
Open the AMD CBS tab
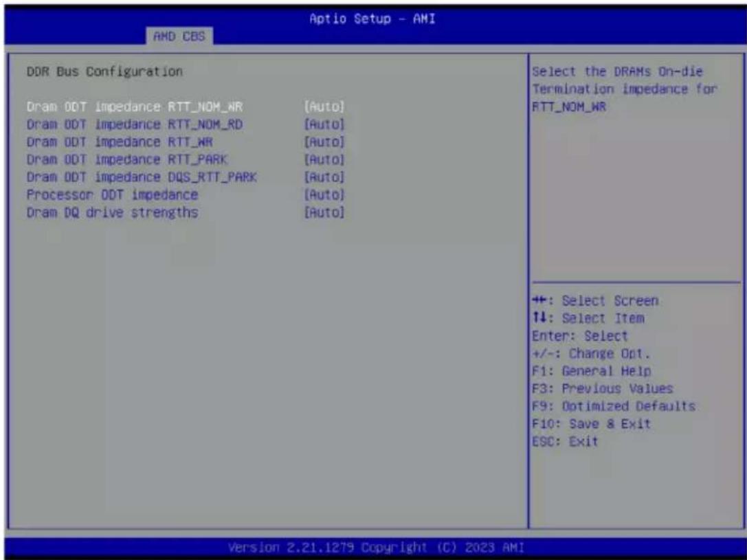[179, 36]
